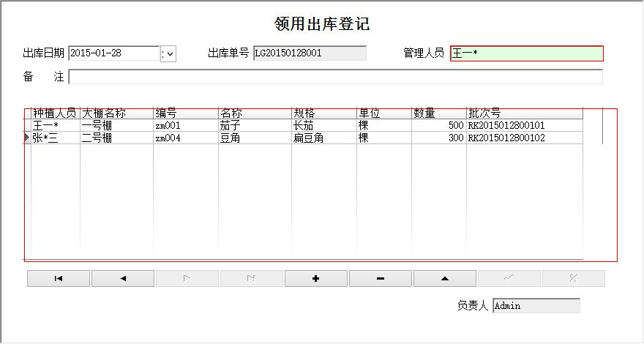This screenshot has width=644, height=344.
Task: Click the 大棚名称 column header
Action: (116, 113)
